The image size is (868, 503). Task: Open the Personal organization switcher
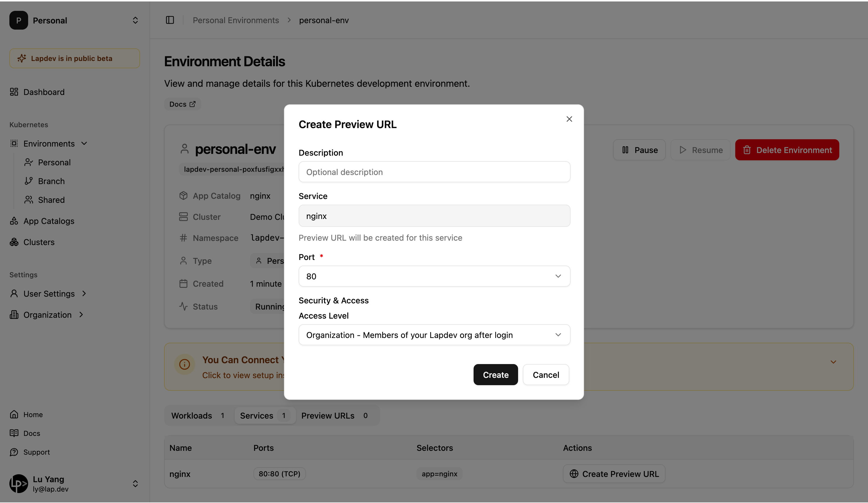(135, 20)
